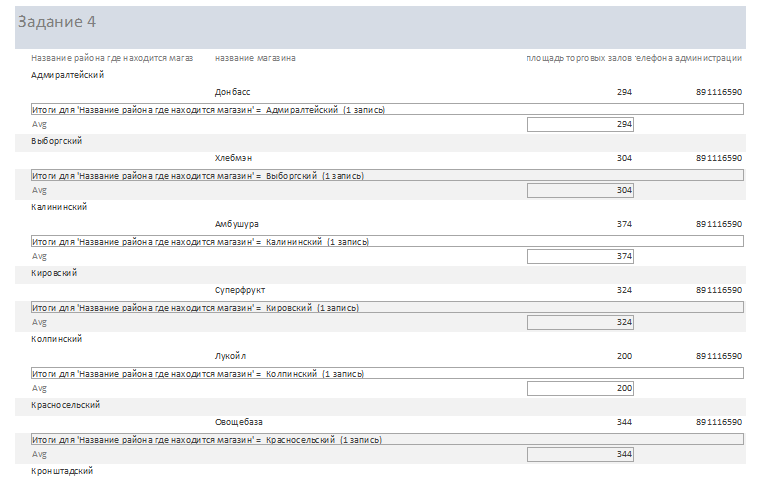Image resolution: width=761 pixels, height=490 pixels.
Task: Select the column header название магазина
Action: pyautogui.click(x=255, y=58)
